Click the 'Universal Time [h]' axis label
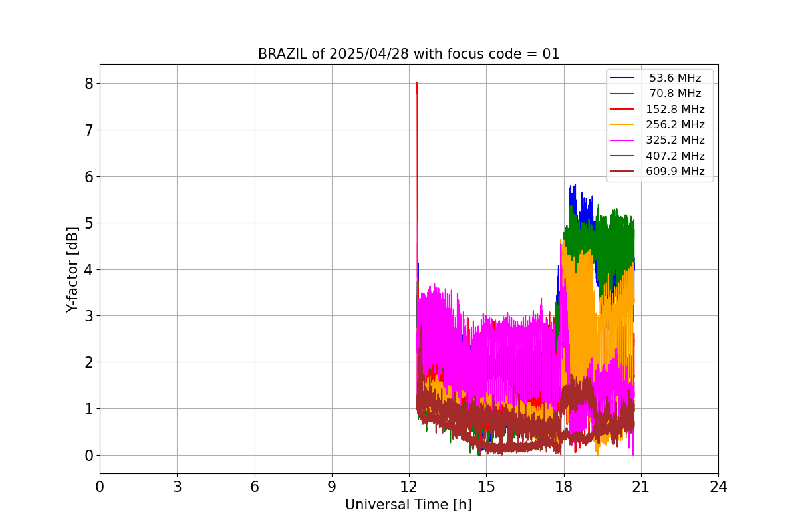Image resolution: width=798 pixels, height=532 pixels. coord(408,505)
